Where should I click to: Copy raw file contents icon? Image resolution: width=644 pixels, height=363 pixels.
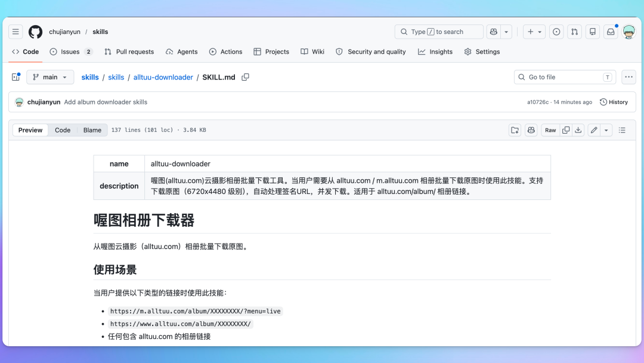coord(565,130)
